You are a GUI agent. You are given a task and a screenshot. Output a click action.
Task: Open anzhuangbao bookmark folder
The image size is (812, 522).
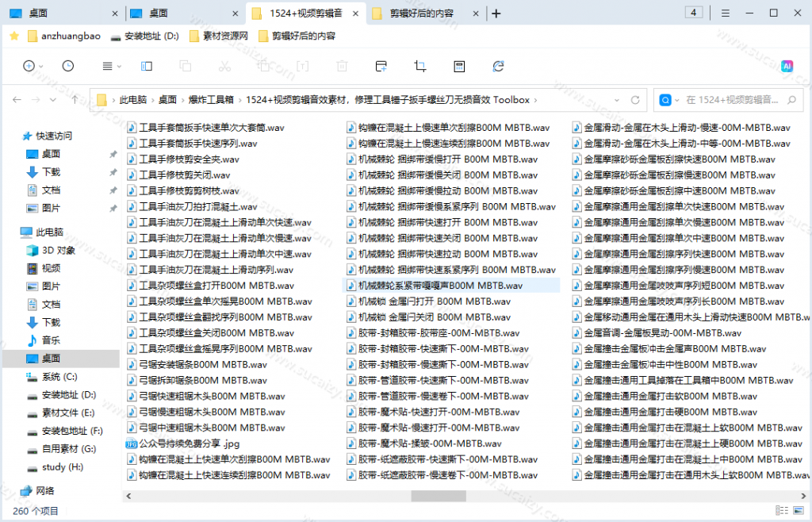point(64,36)
